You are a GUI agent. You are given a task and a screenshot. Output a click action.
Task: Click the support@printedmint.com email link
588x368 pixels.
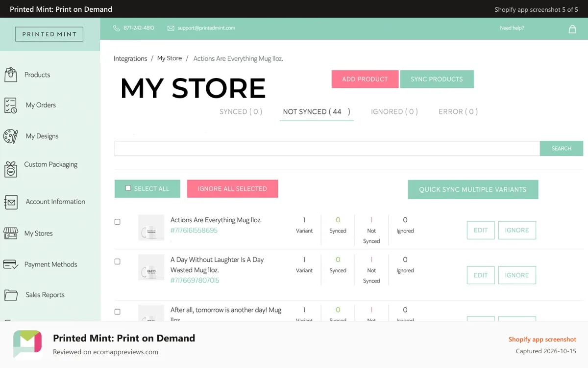206,28
